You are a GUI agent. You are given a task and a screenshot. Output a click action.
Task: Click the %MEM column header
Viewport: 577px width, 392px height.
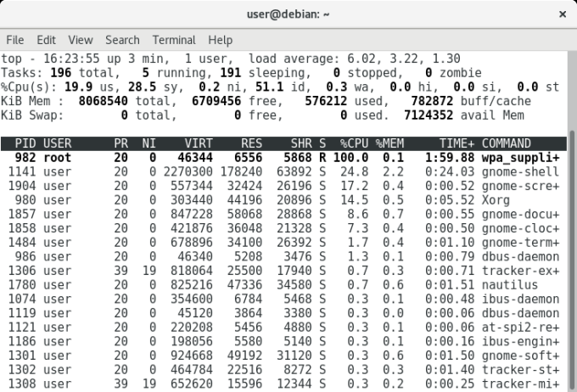pos(389,143)
